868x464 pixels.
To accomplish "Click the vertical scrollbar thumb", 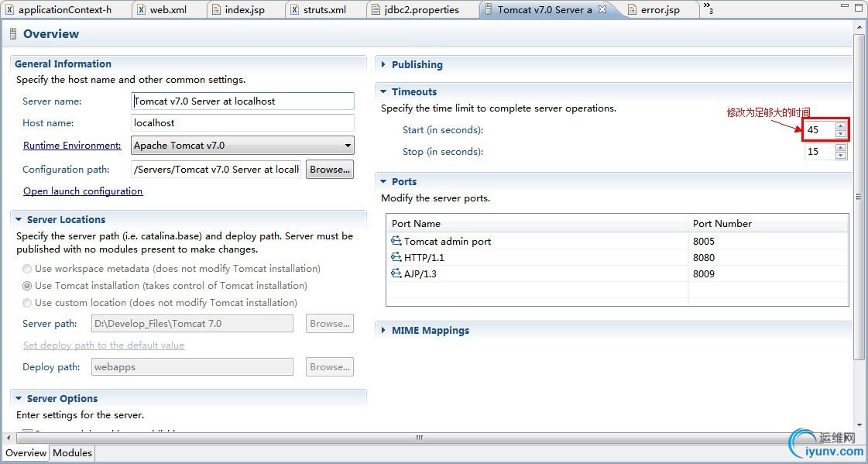I will click(859, 197).
